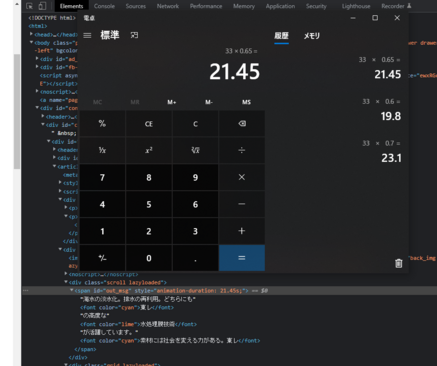Screen dimensions: 437x366
Task: Click the M- memory subtract button
Action: (x=209, y=102)
